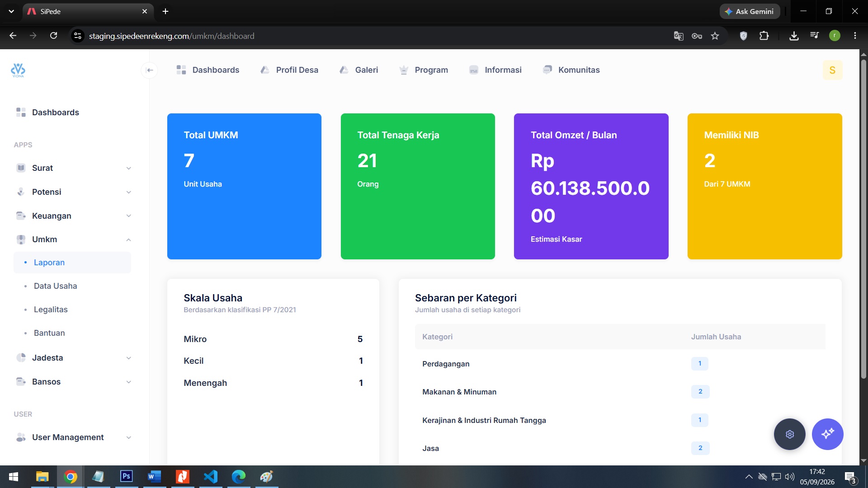The height and width of the screenshot is (488, 868).
Task: Open Google Translate icon in address bar
Action: [x=678, y=36]
